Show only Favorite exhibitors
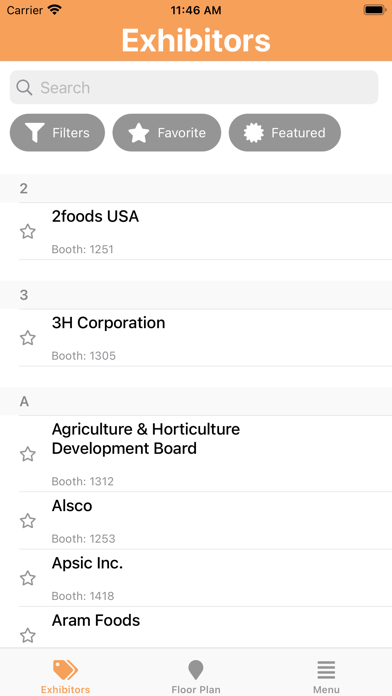Screen dimensions: 392x696 point(167,133)
